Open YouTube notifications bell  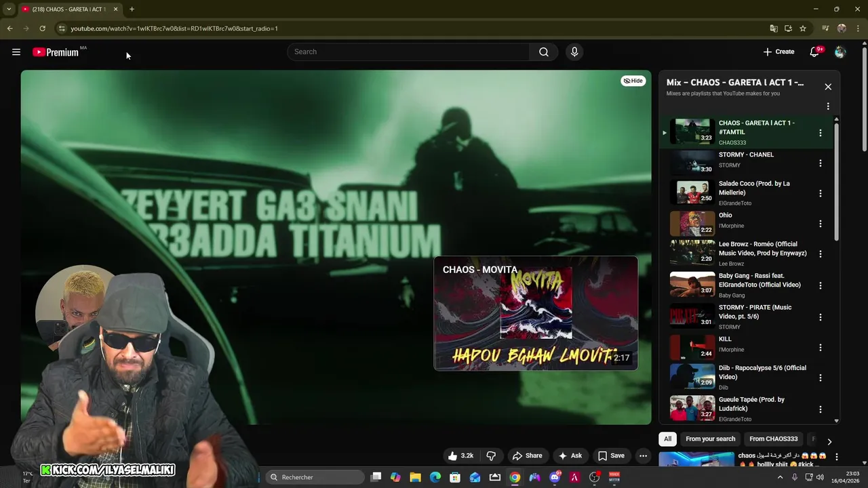click(x=815, y=52)
